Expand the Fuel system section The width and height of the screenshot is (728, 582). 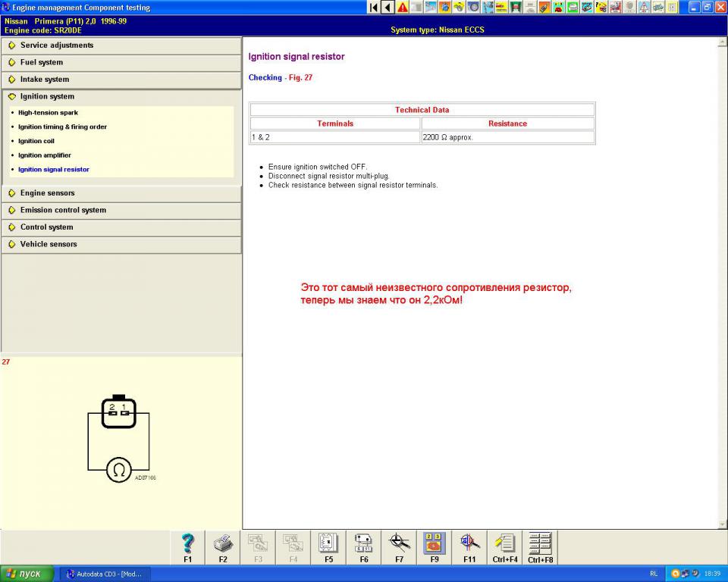[121, 63]
